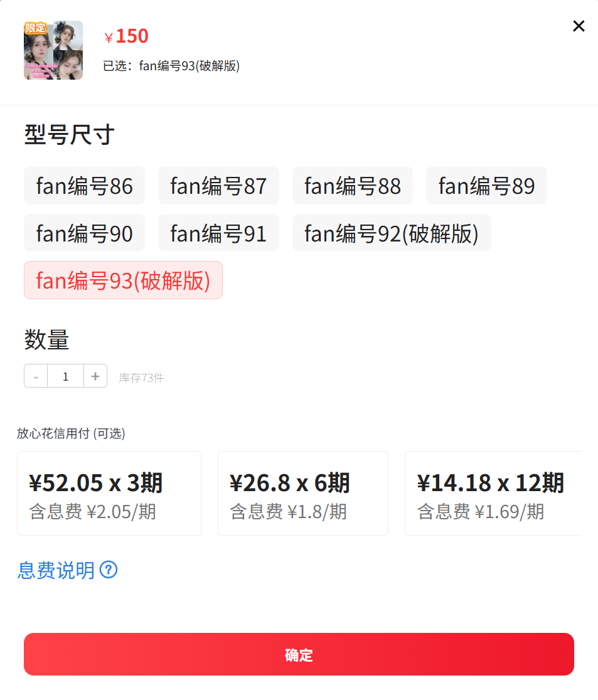Focus the quantity input field
598x700 pixels.
(x=66, y=376)
